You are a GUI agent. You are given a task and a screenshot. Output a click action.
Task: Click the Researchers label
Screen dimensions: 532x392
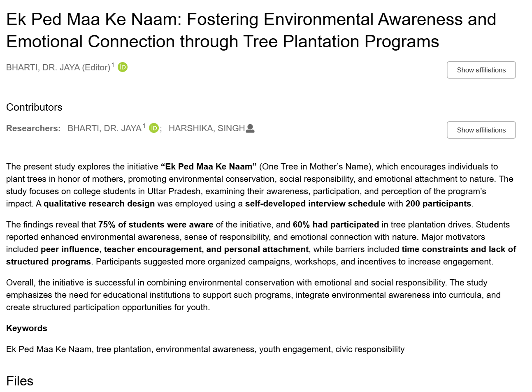33,128
